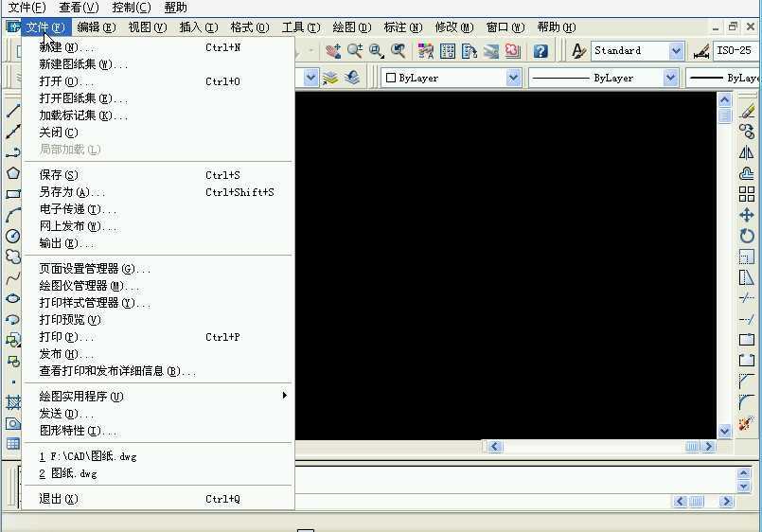Choose 电子传递(T) menu entry
Image resolution: width=762 pixels, height=532 pixels.
(x=158, y=209)
